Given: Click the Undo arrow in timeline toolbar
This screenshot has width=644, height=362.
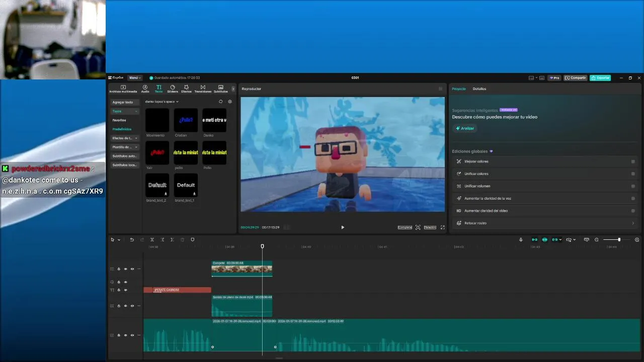Looking at the screenshot, I should (132, 240).
